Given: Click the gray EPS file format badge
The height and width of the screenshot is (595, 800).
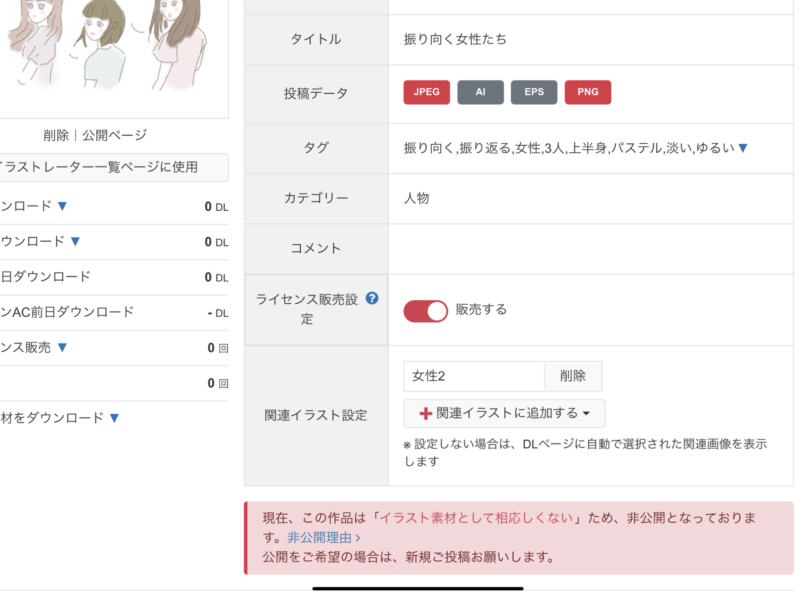Looking at the screenshot, I should (x=534, y=92).
